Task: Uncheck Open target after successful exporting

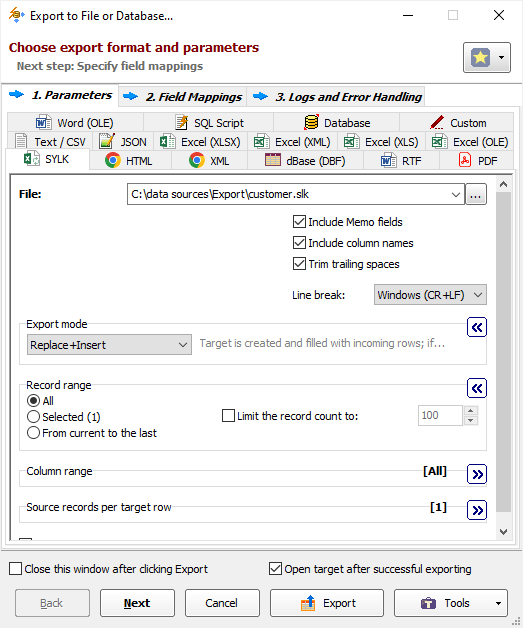Action: point(275,569)
